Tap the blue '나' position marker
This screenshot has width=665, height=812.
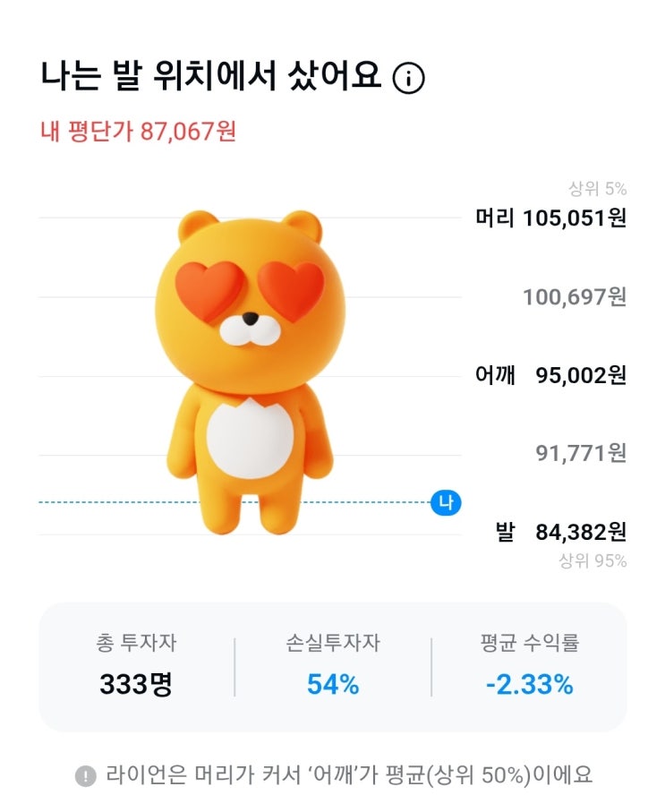(445, 503)
